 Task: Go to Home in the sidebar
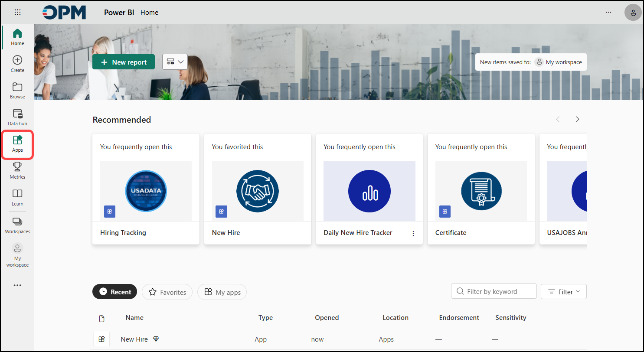click(17, 37)
